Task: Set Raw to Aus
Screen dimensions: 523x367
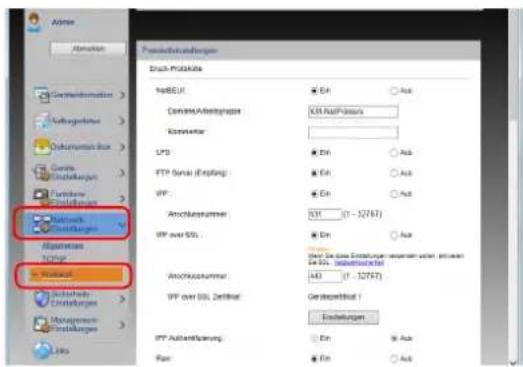Action: click(x=394, y=359)
